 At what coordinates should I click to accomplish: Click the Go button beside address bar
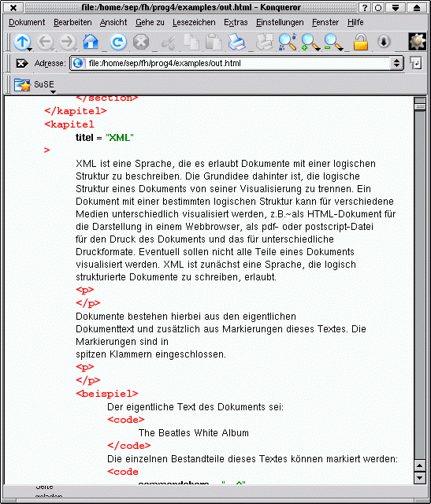click(416, 63)
